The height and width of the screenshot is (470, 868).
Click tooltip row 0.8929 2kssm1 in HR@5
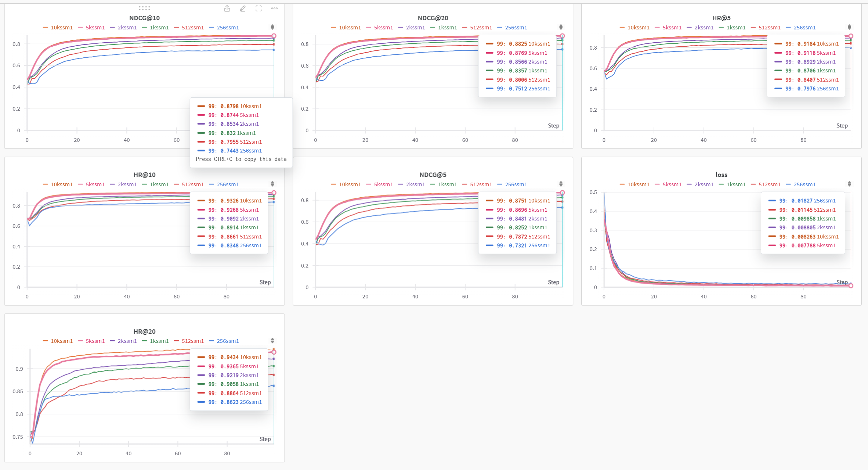pyautogui.click(x=805, y=62)
